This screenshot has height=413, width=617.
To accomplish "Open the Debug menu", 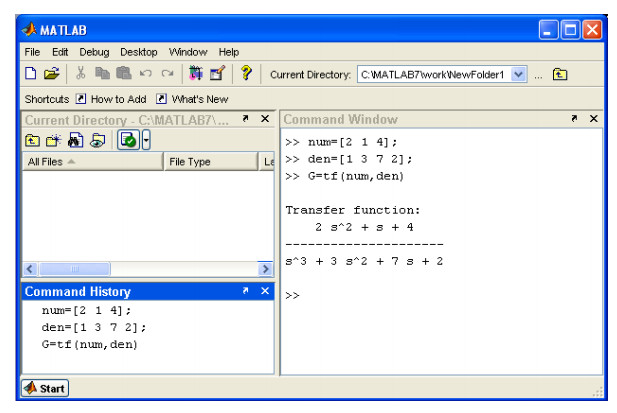I will (94, 52).
